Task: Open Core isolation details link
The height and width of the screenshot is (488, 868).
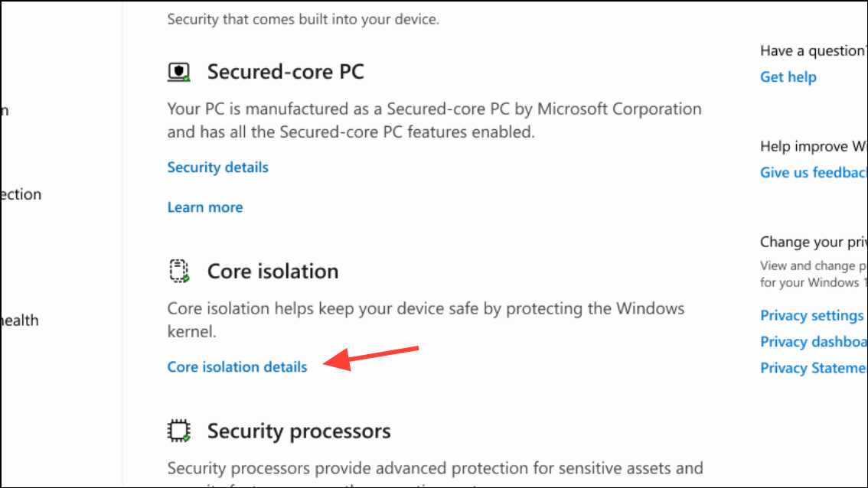Action: tap(237, 367)
